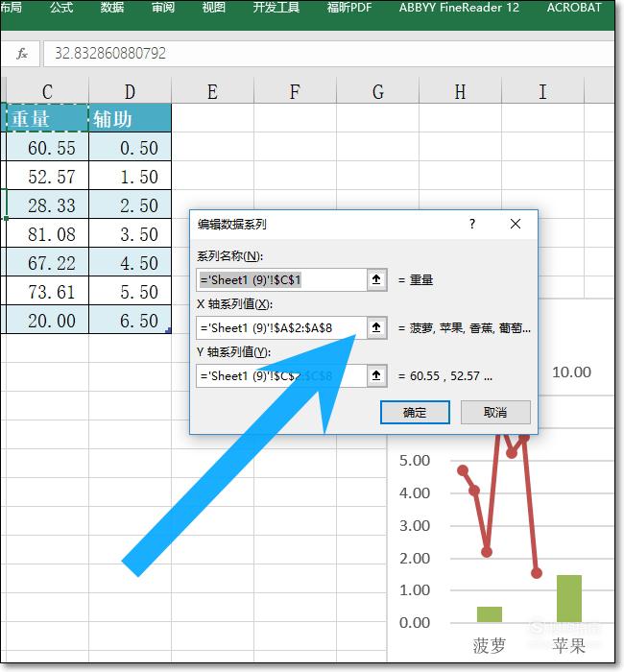Viewport: 624px width, 672px height.
Task: Select the cell with 2.50
Action: 130,204
